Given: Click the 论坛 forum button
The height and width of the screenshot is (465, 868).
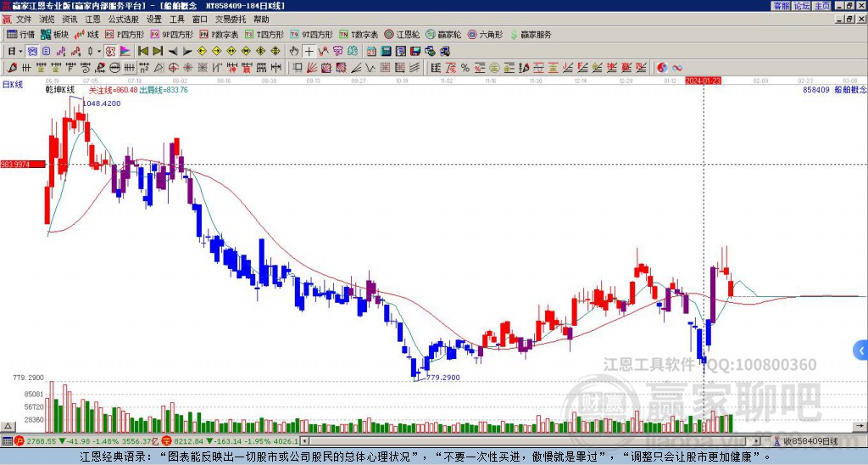Looking at the screenshot, I should point(802,6).
